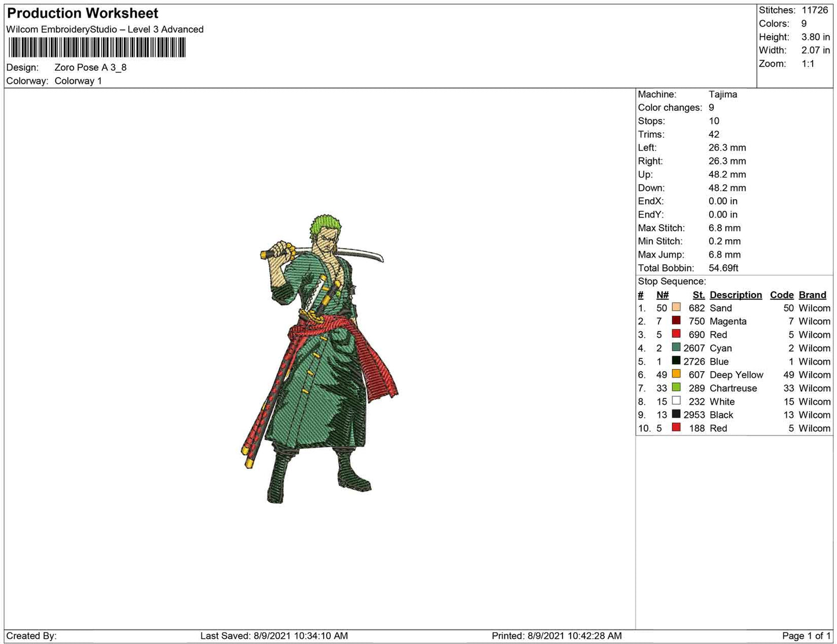The width and height of the screenshot is (837, 644).
Task: Click the Zoro Pose A 3_8 design name
Action: [x=90, y=67]
